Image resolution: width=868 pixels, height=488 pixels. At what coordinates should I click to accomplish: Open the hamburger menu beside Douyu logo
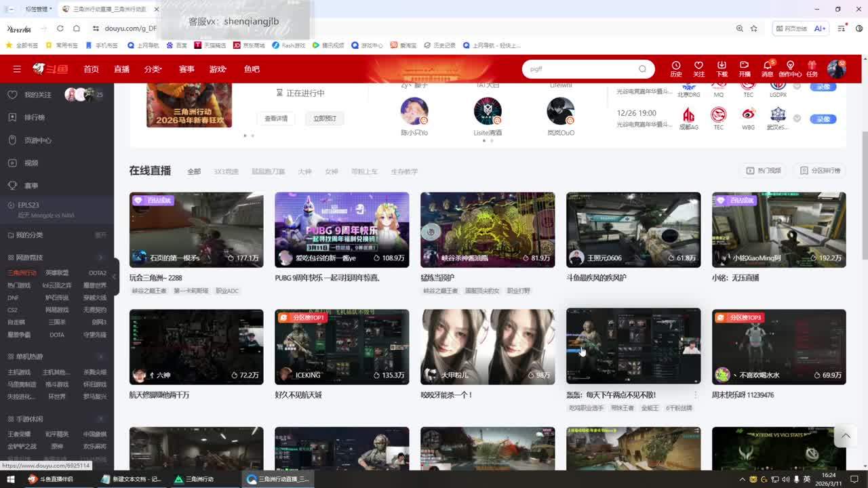pos(17,69)
